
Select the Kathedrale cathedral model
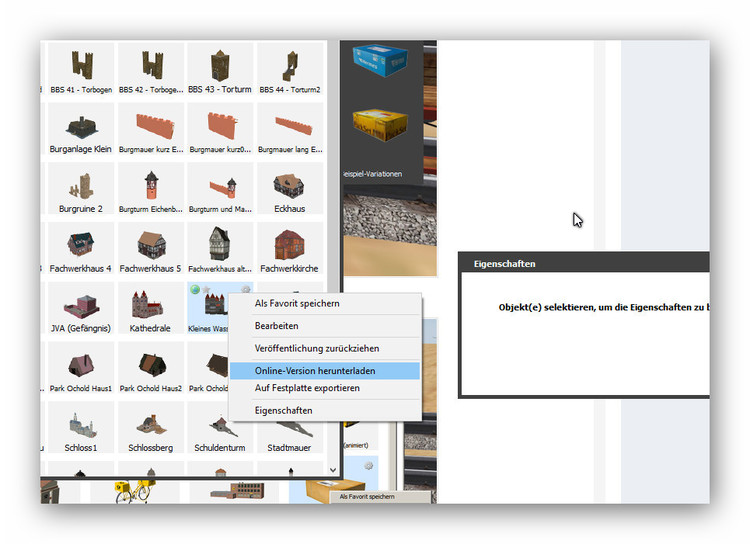(151, 309)
